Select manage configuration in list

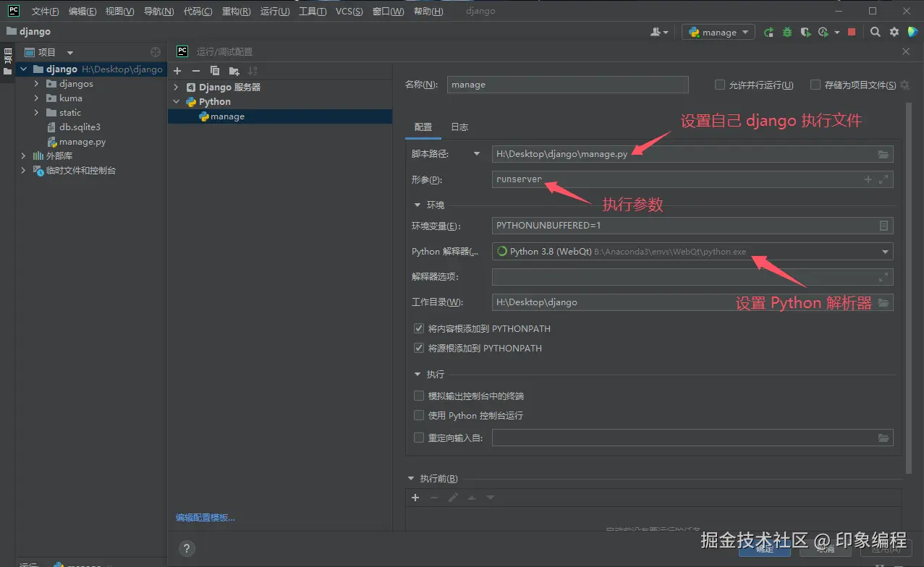(x=280, y=116)
